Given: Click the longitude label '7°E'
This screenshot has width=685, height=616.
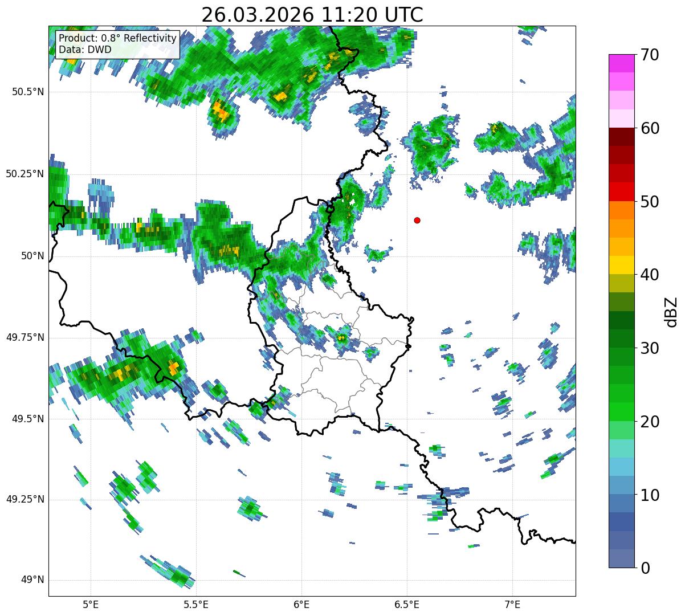Looking at the screenshot, I should point(512,604).
